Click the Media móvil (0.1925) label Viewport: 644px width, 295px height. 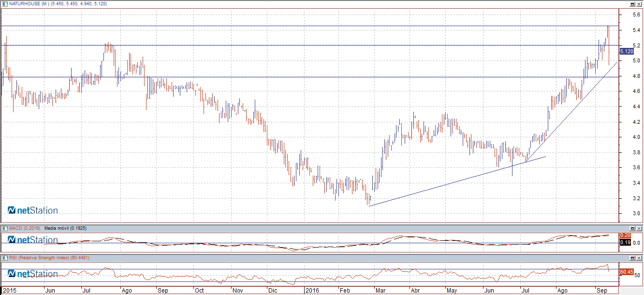tap(65, 228)
